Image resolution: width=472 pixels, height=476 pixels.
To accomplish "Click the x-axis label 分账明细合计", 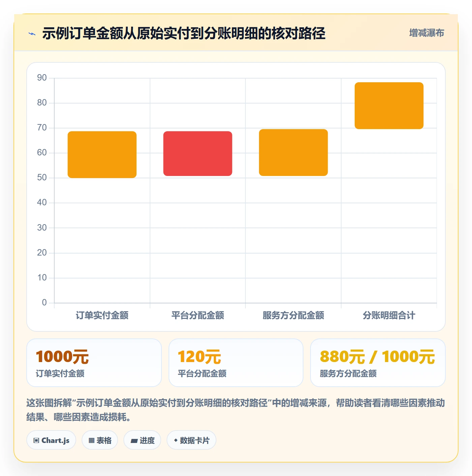I will click(389, 316).
